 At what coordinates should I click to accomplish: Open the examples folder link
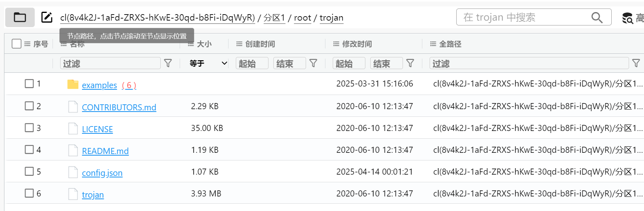tap(99, 85)
